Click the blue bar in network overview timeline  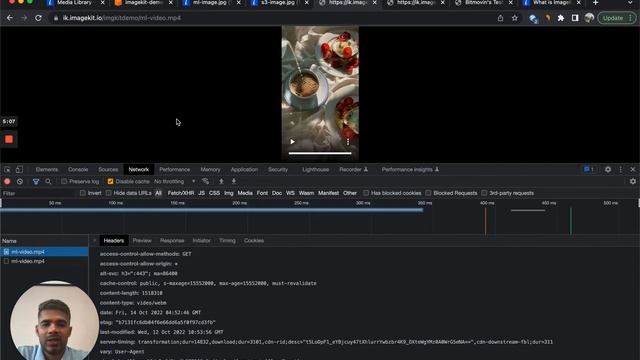click(x=211, y=210)
